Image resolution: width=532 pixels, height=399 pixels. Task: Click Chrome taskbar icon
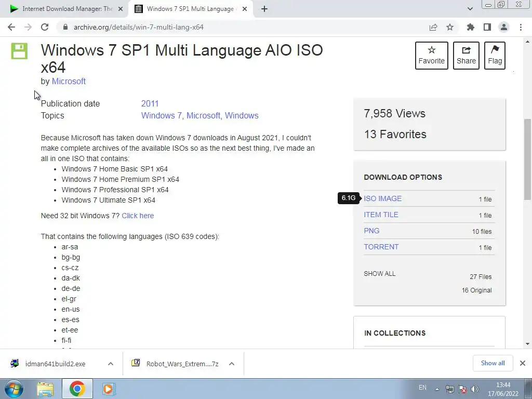click(x=77, y=389)
